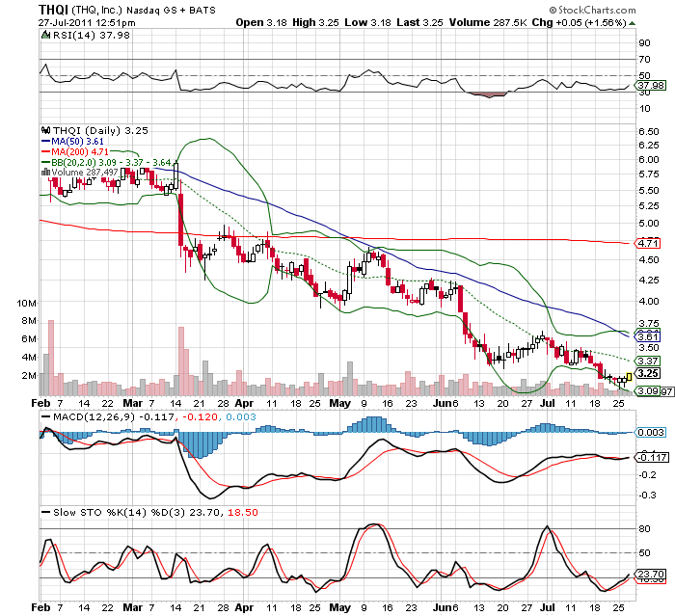
Task: Select the (THQ, Inc.) company name
Action: [x=97, y=10]
